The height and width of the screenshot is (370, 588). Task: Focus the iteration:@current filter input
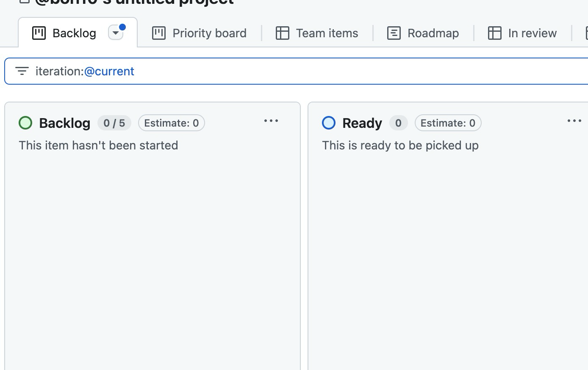click(x=297, y=71)
